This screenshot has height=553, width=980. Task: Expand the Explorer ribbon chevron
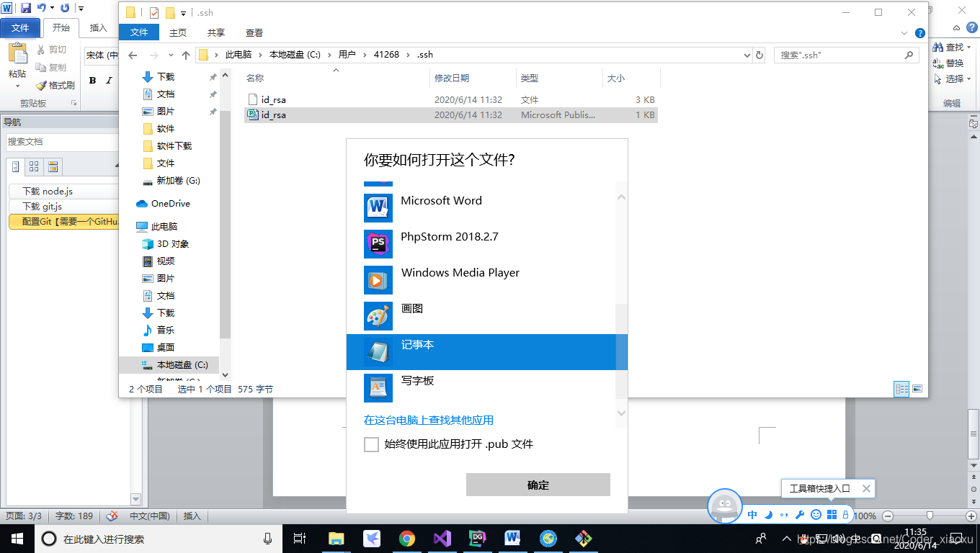click(905, 33)
